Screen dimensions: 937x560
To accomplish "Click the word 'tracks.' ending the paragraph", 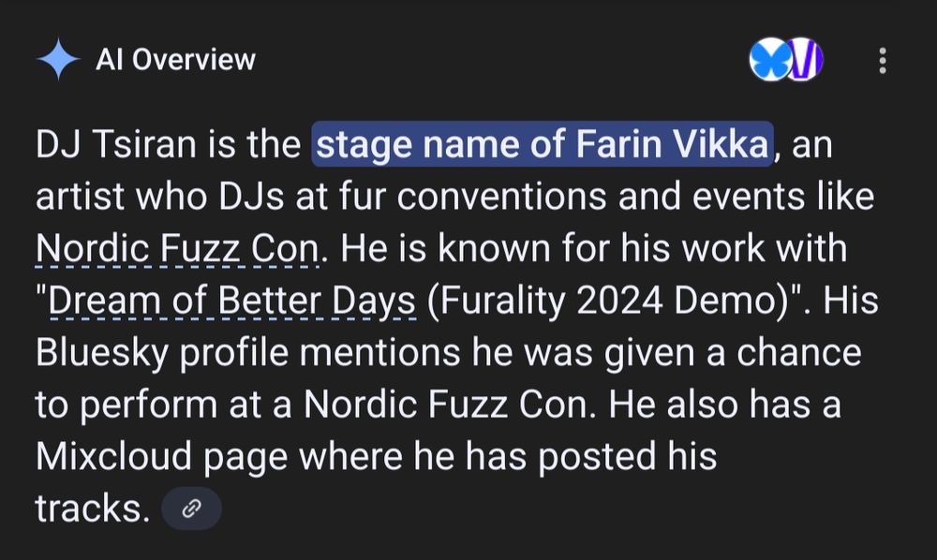I will (x=93, y=508).
